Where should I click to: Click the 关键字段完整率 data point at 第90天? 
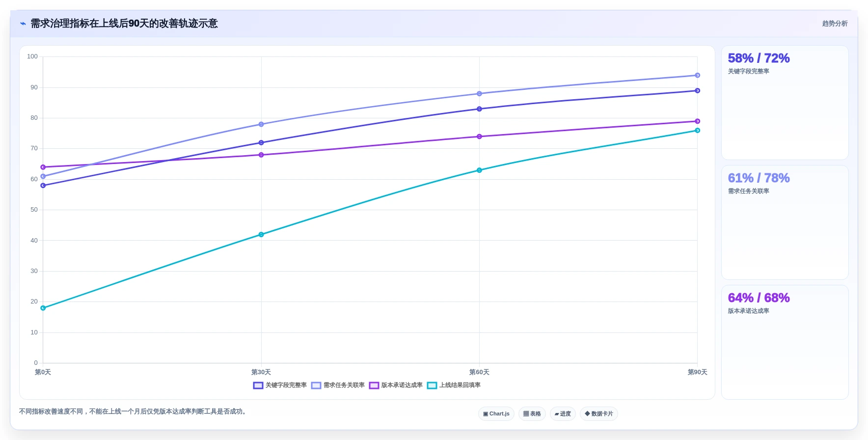tap(697, 91)
